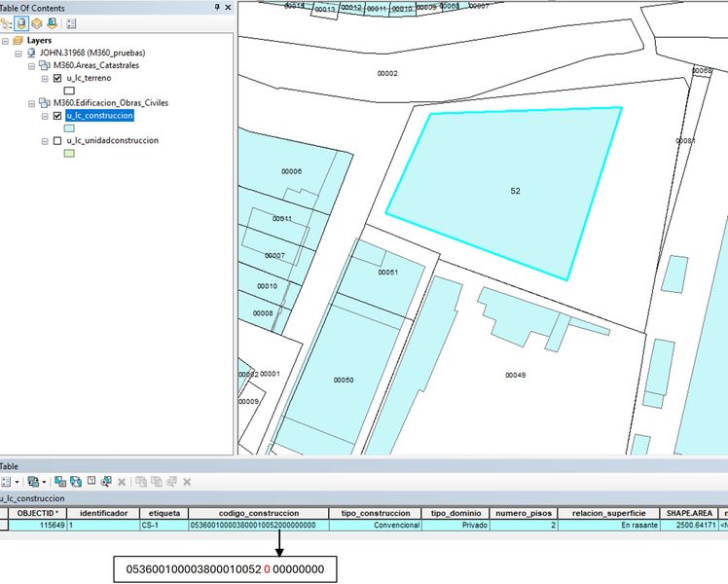This screenshot has width=728, height=584.
Task: Pin the Table Of Contents panel
Action: (x=217, y=7)
